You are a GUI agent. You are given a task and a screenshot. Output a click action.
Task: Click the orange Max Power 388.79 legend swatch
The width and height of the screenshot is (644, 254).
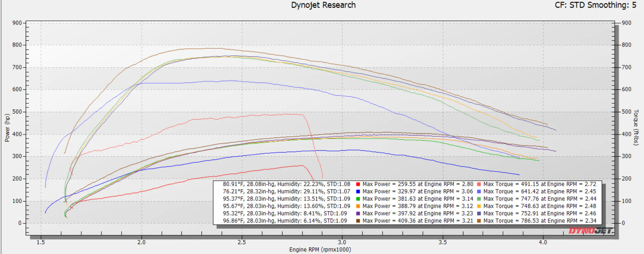tap(358, 206)
